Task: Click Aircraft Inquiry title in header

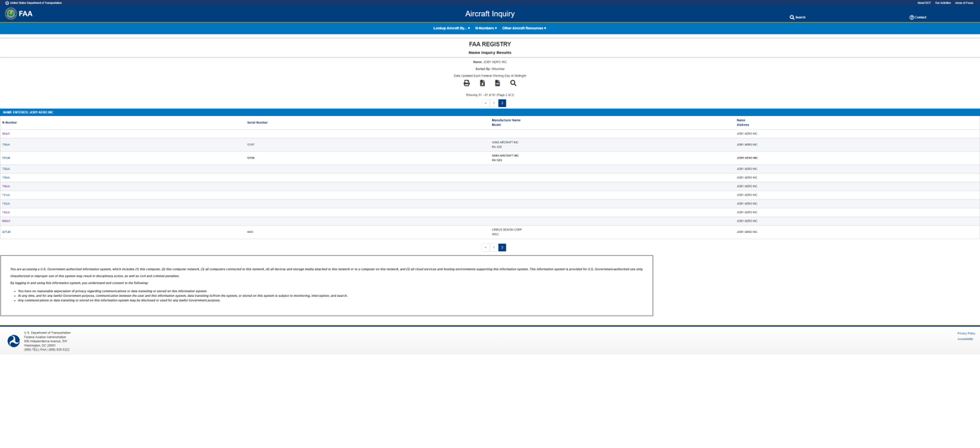Action: click(490, 14)
